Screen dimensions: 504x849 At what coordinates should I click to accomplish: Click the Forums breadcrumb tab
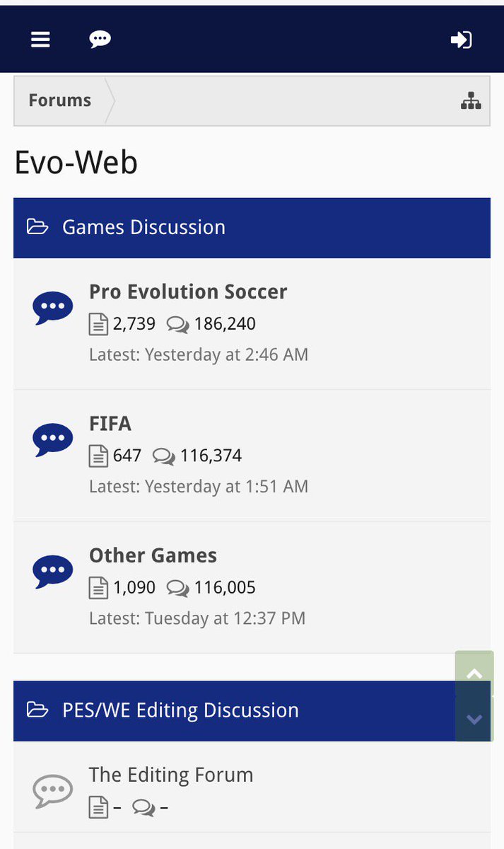click(60, 100)
